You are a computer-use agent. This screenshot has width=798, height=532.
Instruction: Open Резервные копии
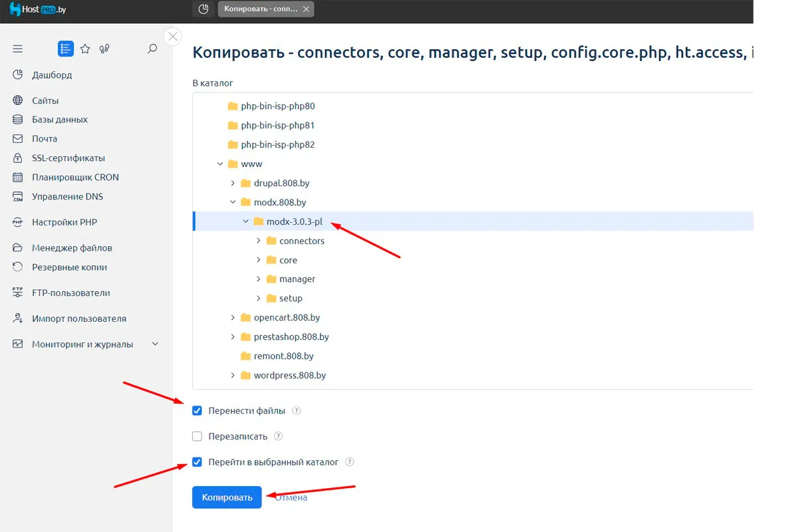click(69, 267)
